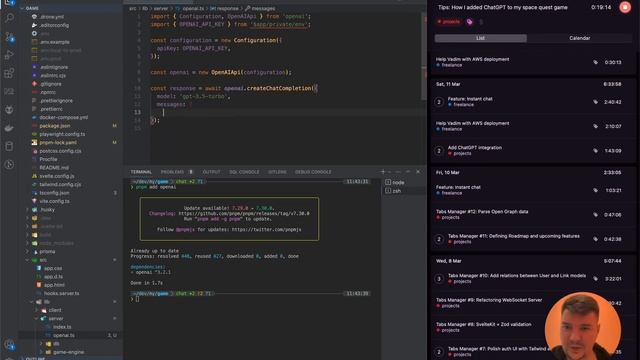
Task: Add a new terminal with the plus icon
Action: tap(383, 172)
